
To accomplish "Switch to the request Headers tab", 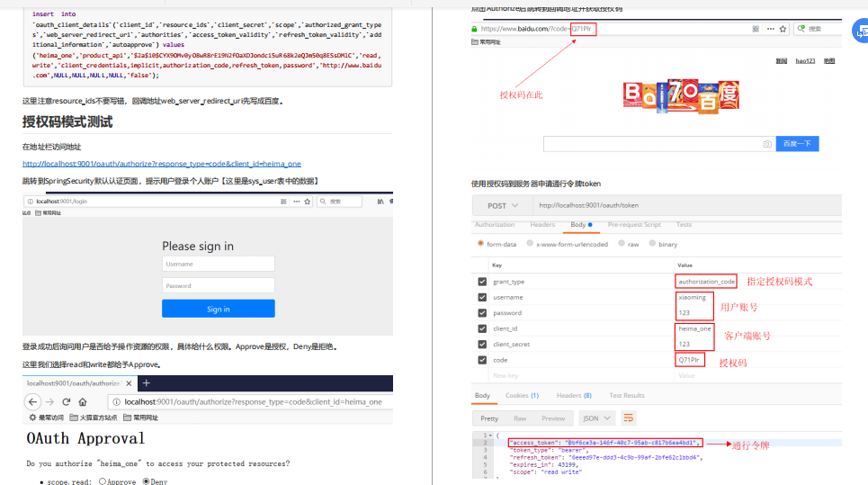I will tap(542, 225).
